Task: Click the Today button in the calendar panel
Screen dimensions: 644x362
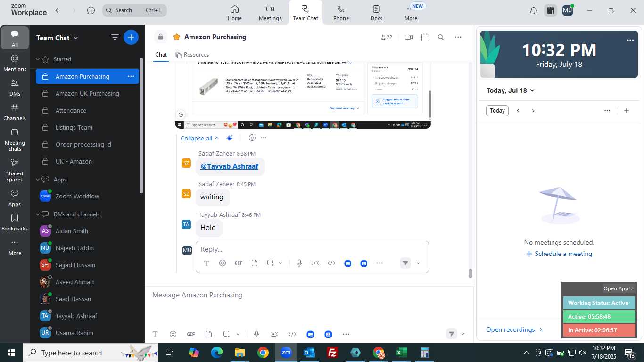Action: (x=497, y=111)
